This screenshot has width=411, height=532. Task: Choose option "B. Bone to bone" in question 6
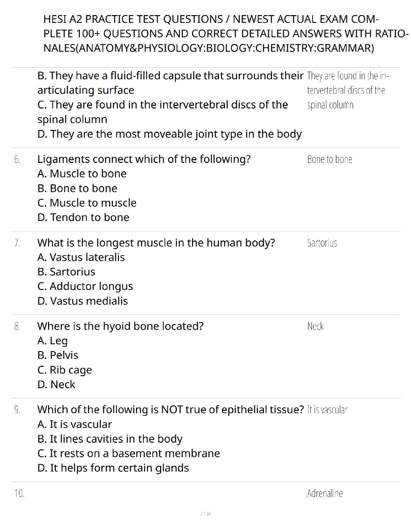[x=77, y=188]
